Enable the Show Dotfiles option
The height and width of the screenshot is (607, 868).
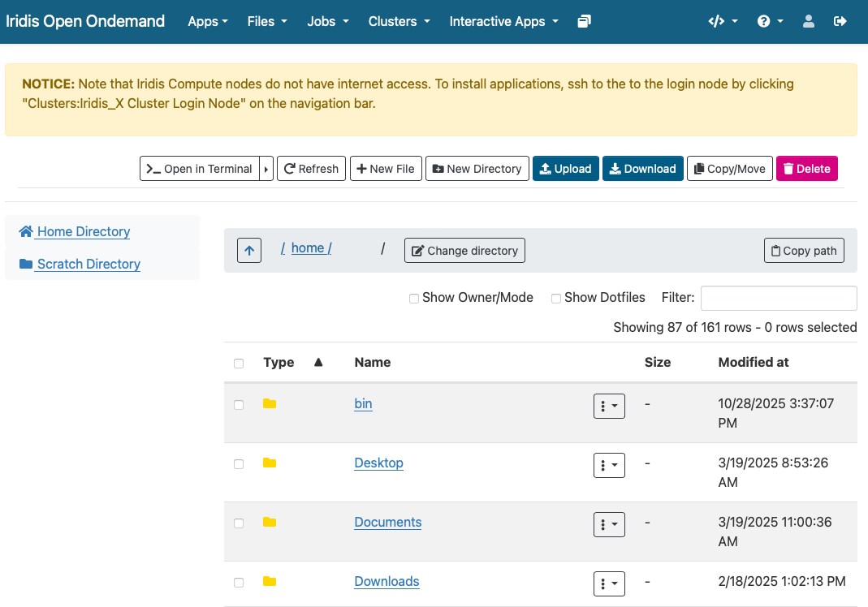[556, 299]
